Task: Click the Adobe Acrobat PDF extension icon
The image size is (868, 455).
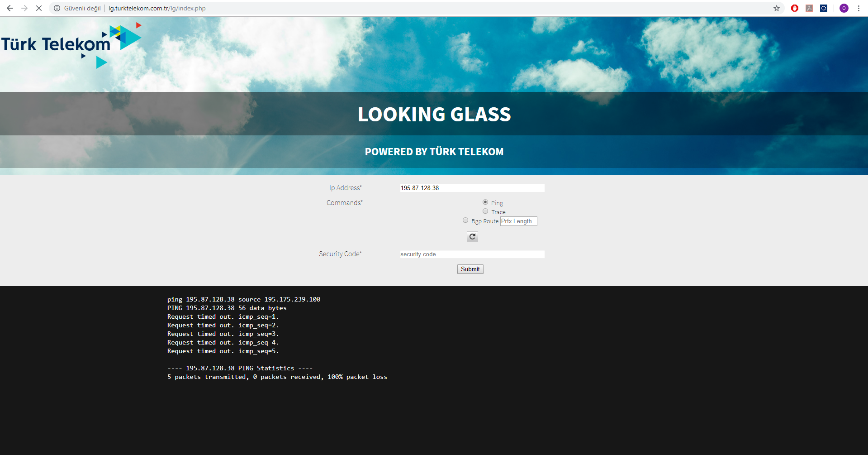Action: (809, 8)
